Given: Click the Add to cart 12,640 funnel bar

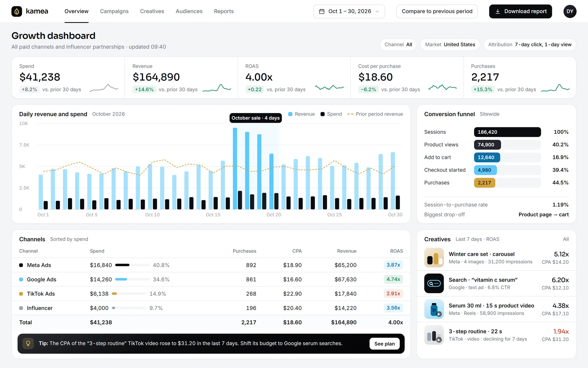Looking at the screenshot, I should pos(487,157).
